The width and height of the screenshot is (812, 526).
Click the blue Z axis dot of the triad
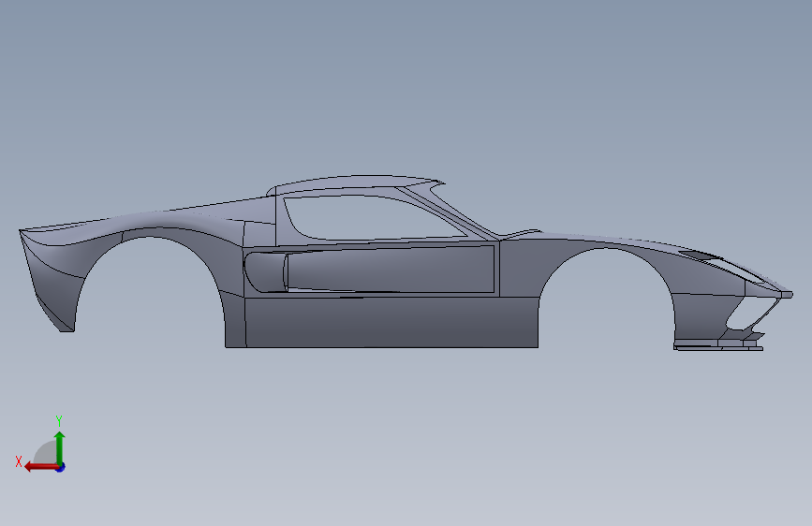click(x=61, y=467)
